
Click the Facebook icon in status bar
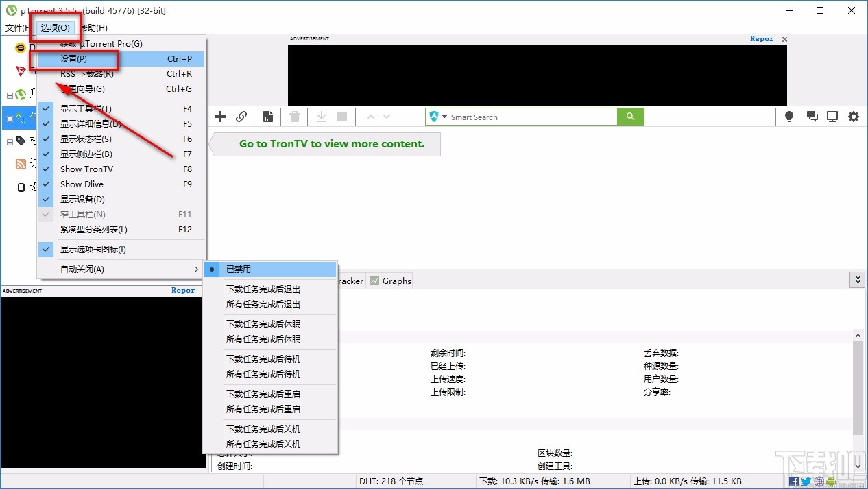click(794, 481)
